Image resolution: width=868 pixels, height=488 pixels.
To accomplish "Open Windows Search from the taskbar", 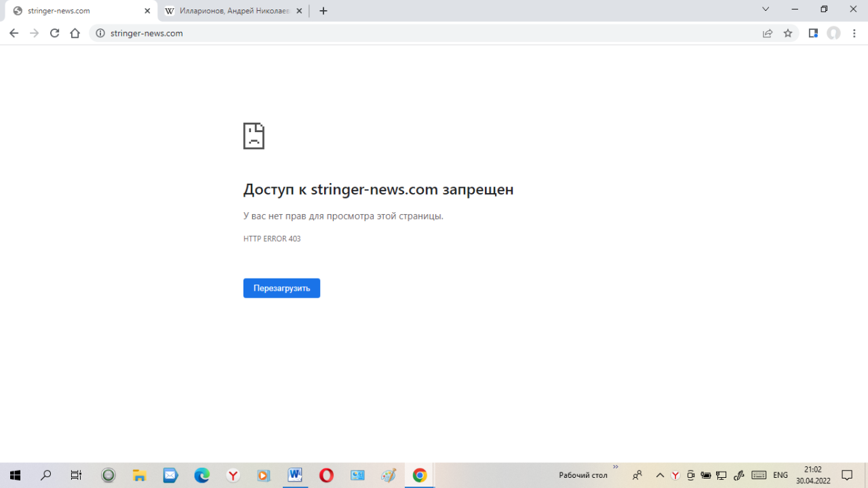I will point(46,475).
